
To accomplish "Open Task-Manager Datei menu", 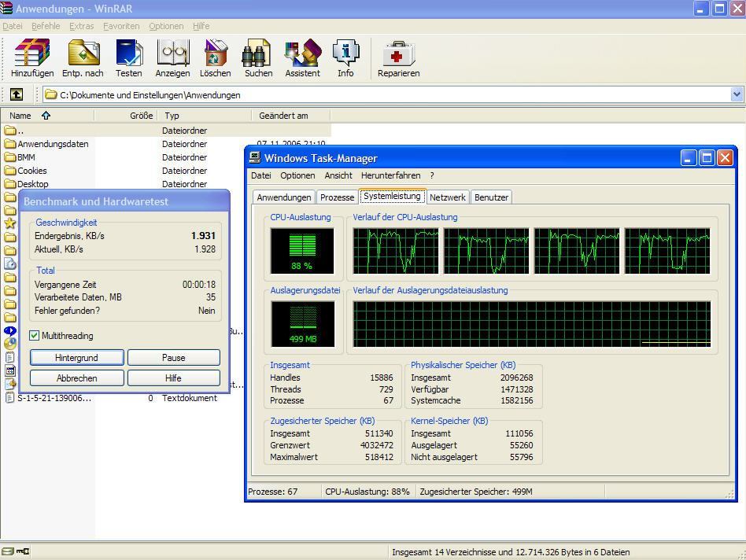I will pyautogui.click(x=260, y=175).
